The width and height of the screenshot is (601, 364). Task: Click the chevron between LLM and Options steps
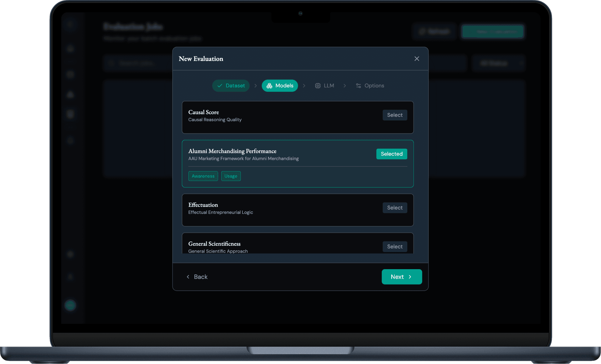(345, 85)
